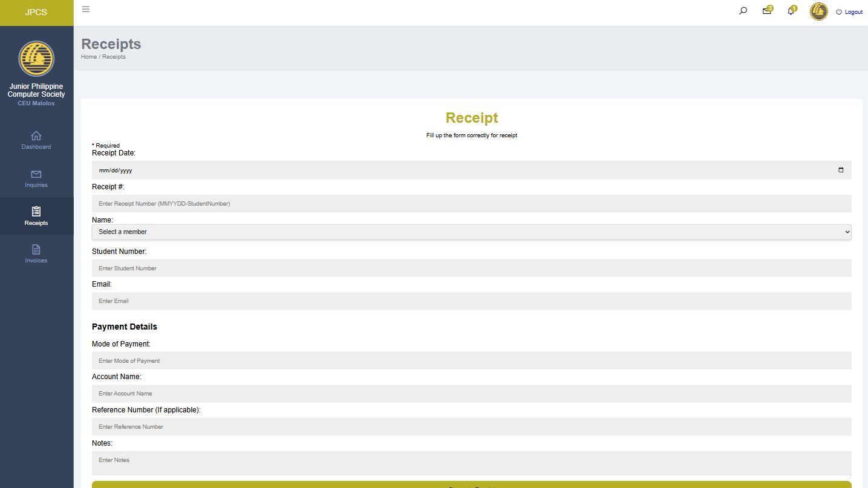Click the JPCS brand header
868x488 pixels.
tap(36, 13)
